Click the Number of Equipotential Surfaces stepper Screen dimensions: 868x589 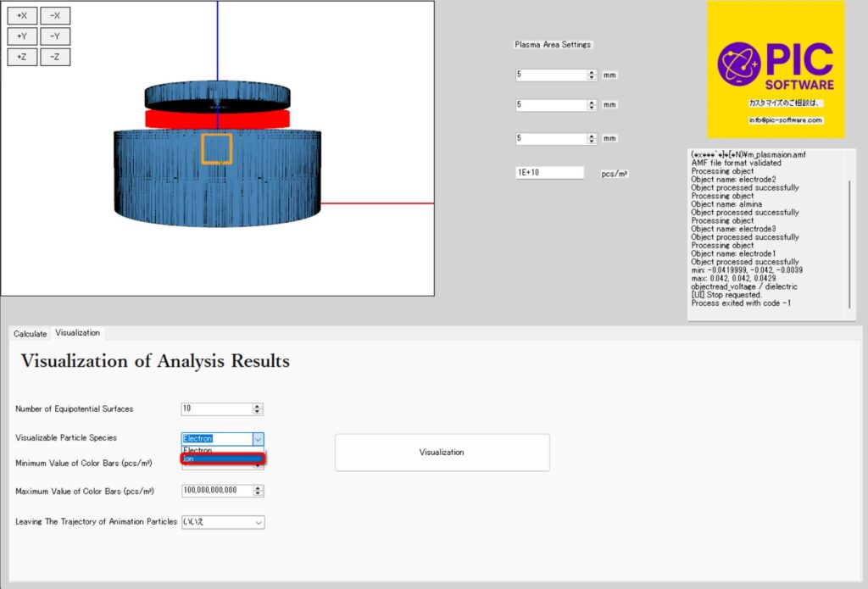click(258, 408)
